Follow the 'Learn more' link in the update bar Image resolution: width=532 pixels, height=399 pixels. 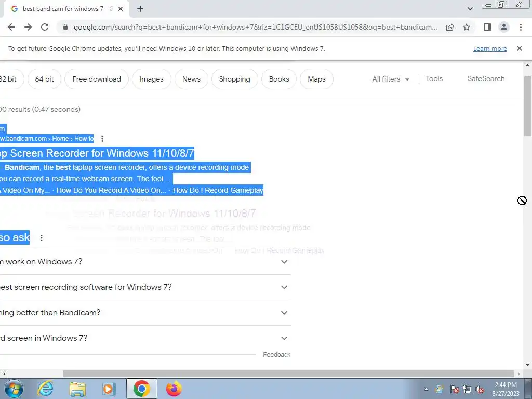(490, 48)
